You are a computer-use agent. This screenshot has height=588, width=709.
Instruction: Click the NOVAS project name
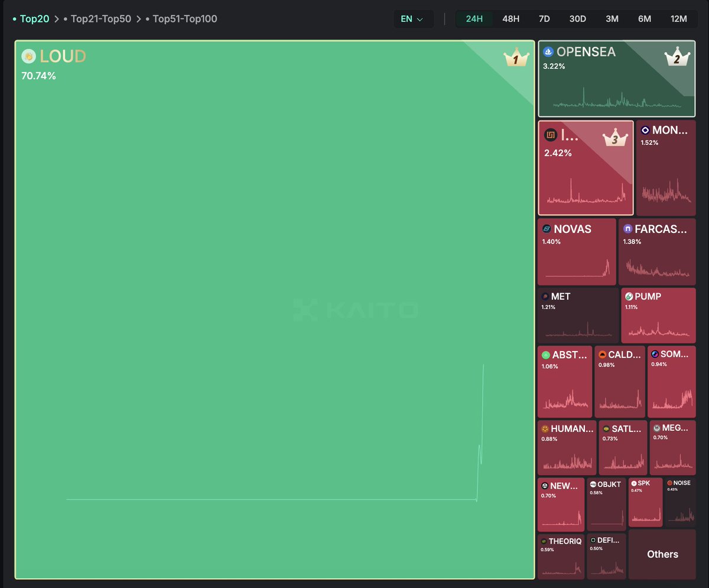(x=573, y=229)
